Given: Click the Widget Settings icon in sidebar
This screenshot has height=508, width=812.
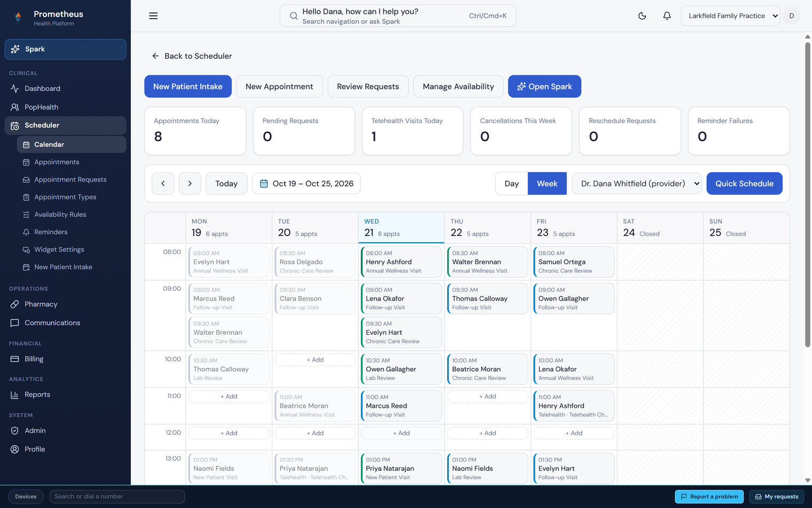Looking at the screenshot, I should [x=26, y=250].
